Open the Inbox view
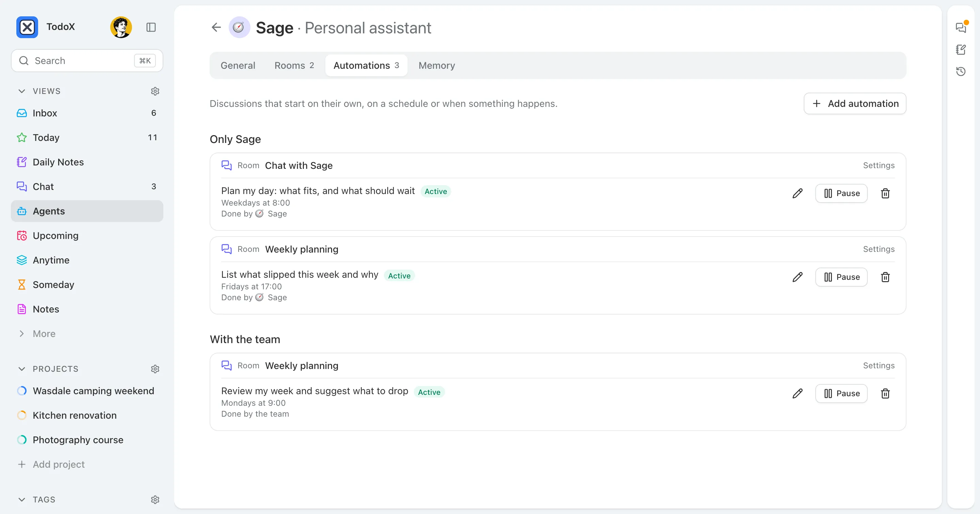Image resolution: width=980 pixels, height=514 pixels. coord(87,113)
